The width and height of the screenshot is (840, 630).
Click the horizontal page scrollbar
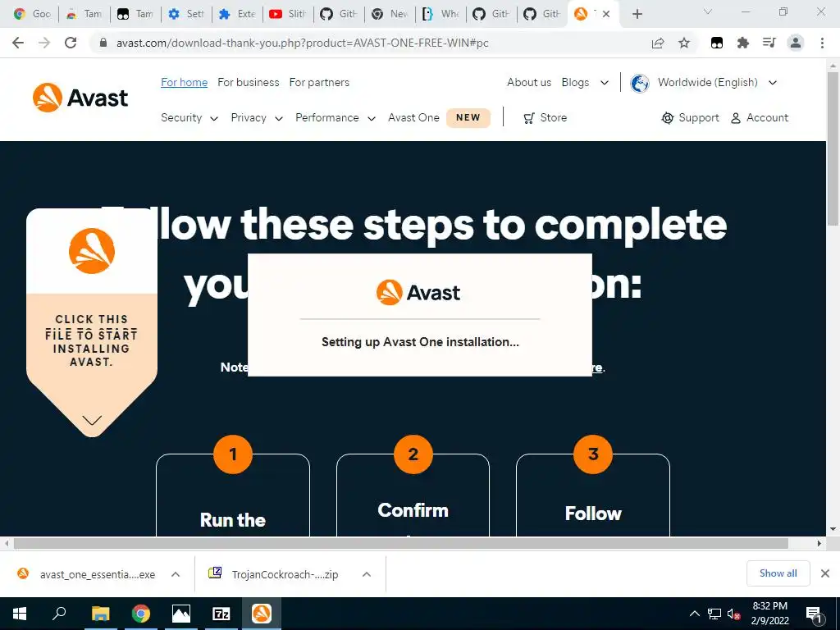400,543
